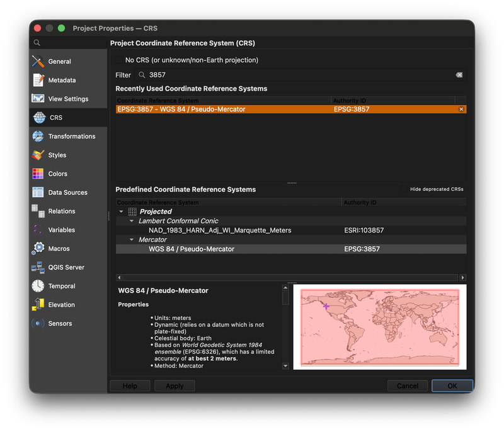504x432 pixels.
Task: Enable the No CRS checkbox
Action: coord(119,60)
